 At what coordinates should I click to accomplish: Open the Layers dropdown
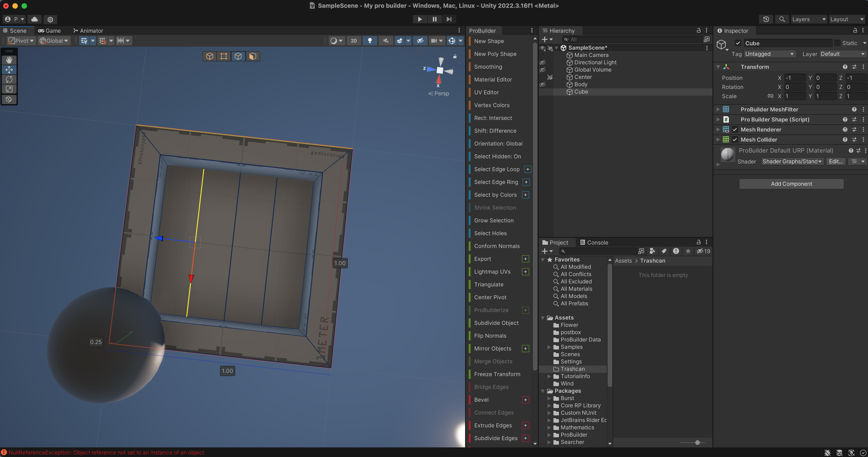pos(808,19)
